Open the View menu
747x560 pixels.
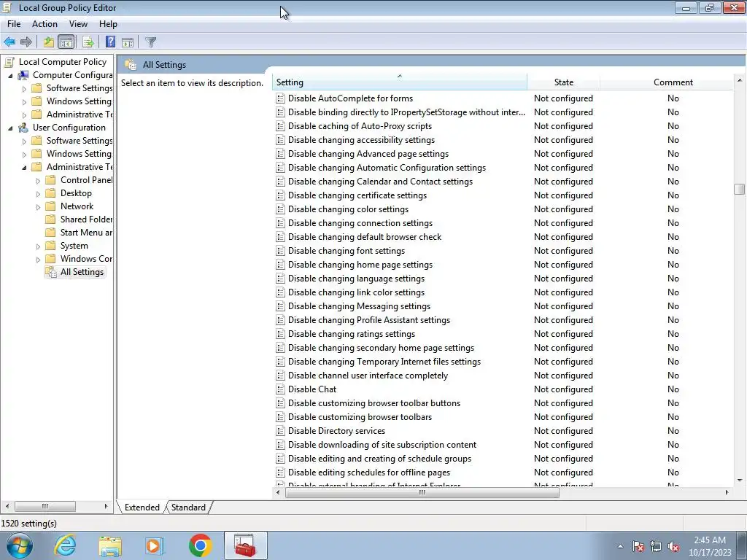pos(78,24)
